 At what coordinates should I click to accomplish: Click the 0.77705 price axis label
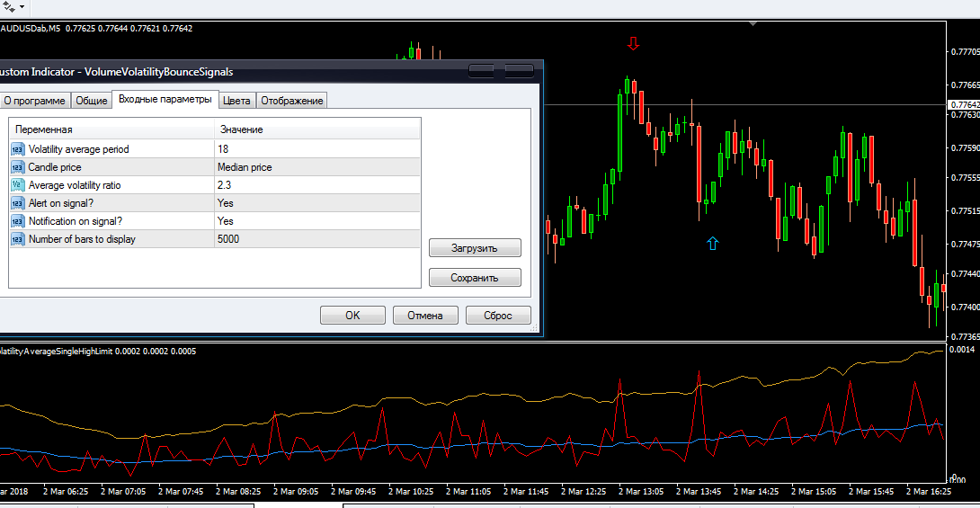pyautogui.click(x=965, y=52)
